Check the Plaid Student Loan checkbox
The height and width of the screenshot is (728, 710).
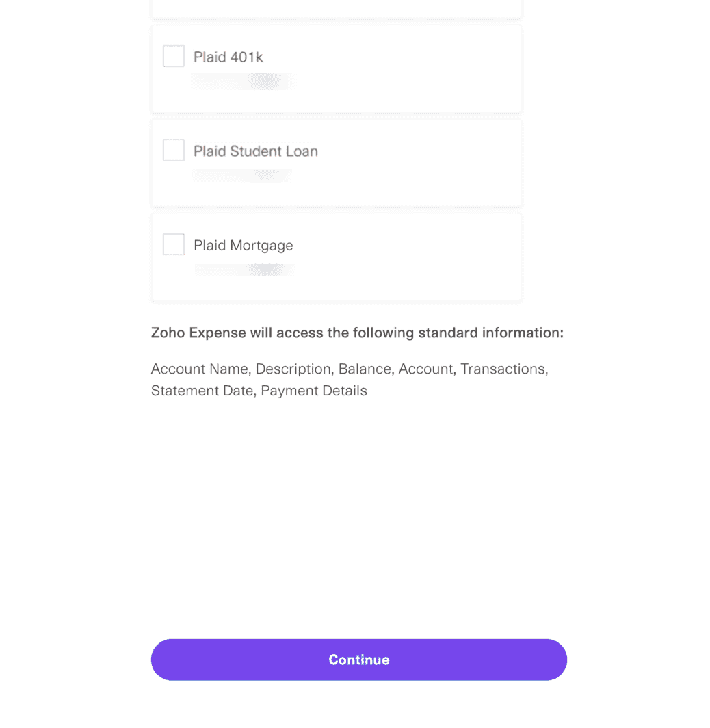click(173, 150)
